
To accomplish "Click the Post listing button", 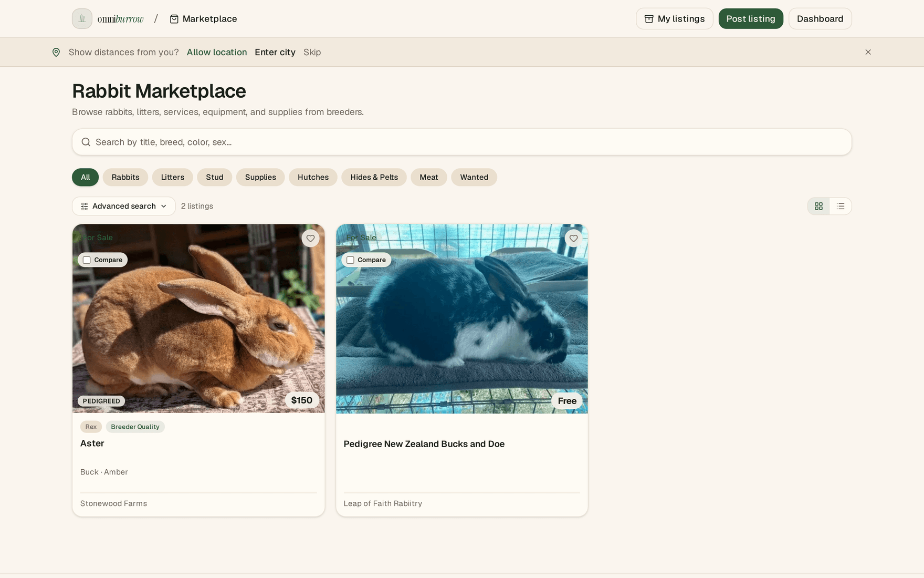I will (751, 19).
